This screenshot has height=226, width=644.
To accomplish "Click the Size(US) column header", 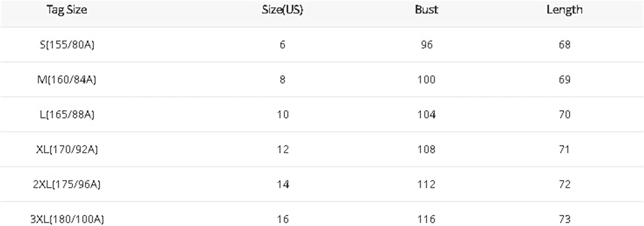I will (x=282, y=10).
